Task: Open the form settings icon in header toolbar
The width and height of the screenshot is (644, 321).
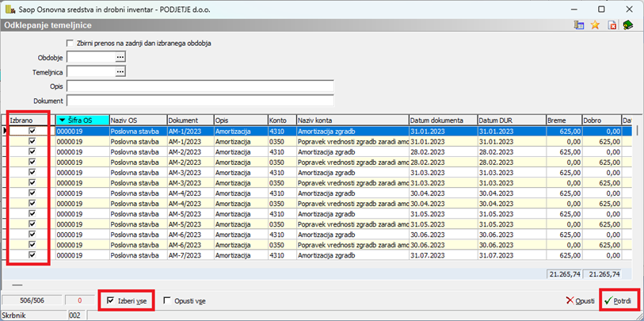Action: 579,25
